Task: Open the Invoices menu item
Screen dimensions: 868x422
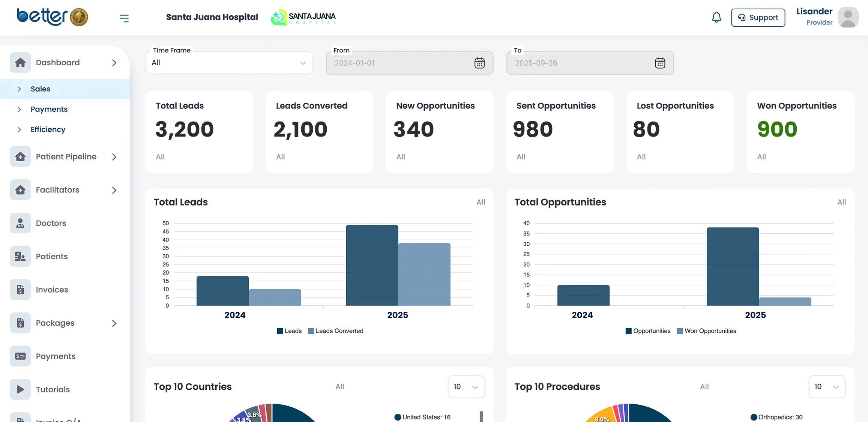Action: 52,290
